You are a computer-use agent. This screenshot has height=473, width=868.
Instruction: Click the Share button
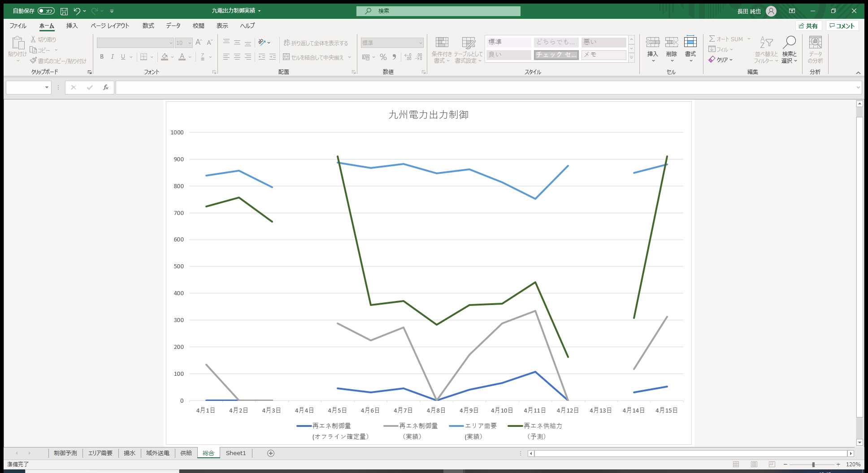pos(808,26)
